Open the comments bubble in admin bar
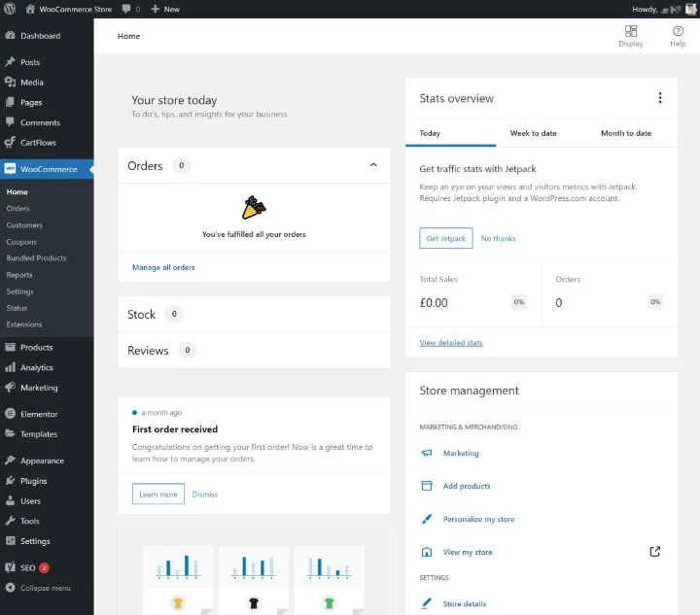 coord(126,9)
